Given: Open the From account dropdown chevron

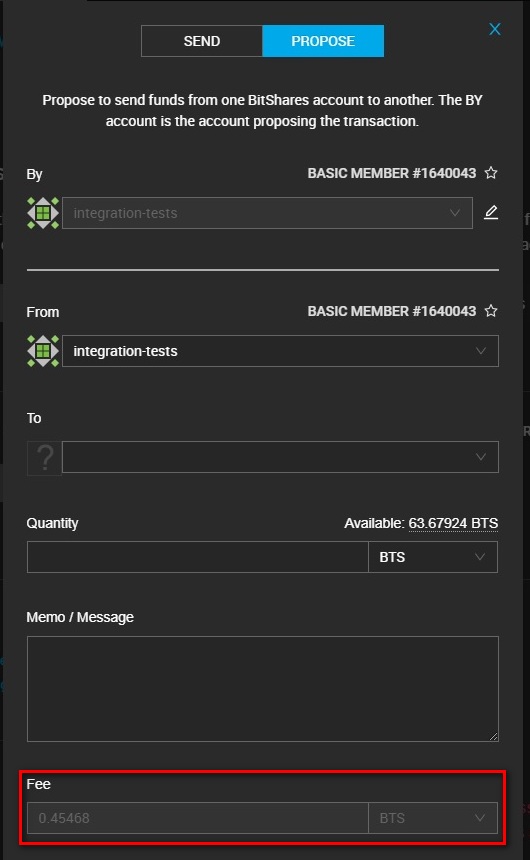Looking at the screenshot, I should coord(481,351).
